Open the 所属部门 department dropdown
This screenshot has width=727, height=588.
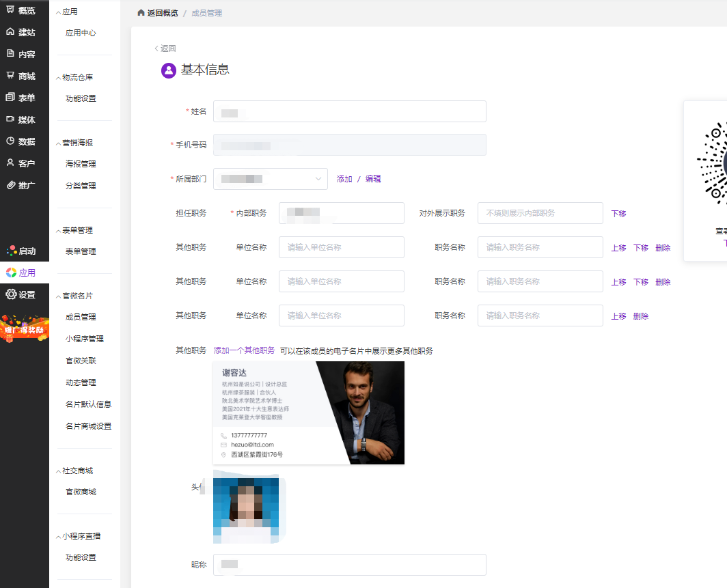(x=271, y=179)
